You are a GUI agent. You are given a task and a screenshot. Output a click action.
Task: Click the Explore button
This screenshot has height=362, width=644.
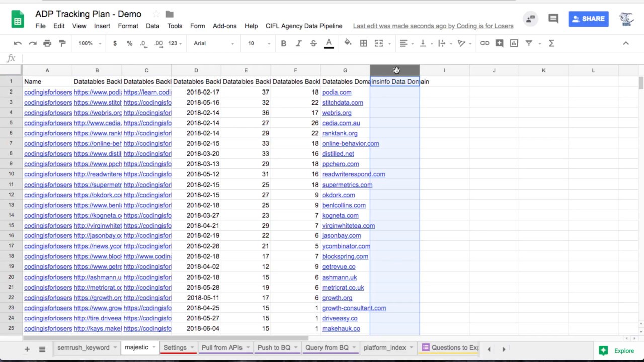[x=617, y=351]
